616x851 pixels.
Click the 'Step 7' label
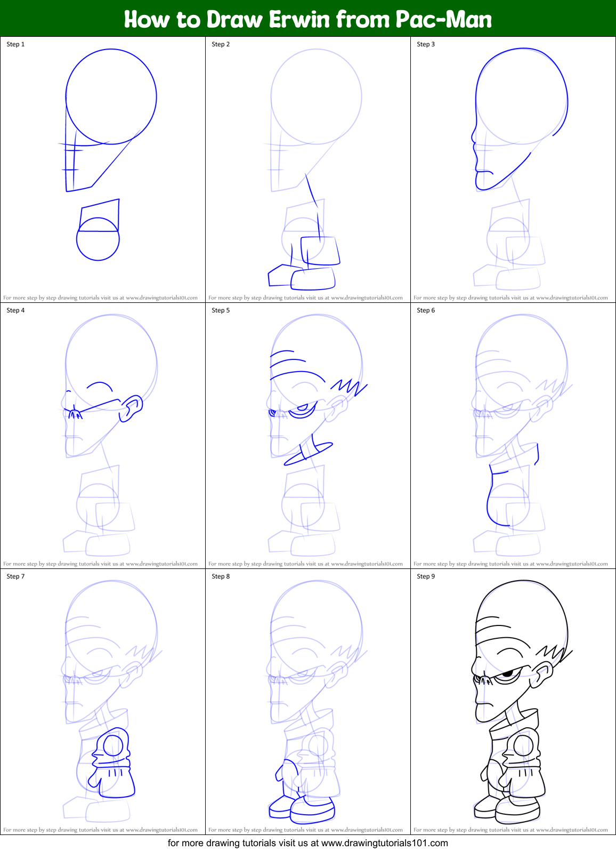pos(15,576)
